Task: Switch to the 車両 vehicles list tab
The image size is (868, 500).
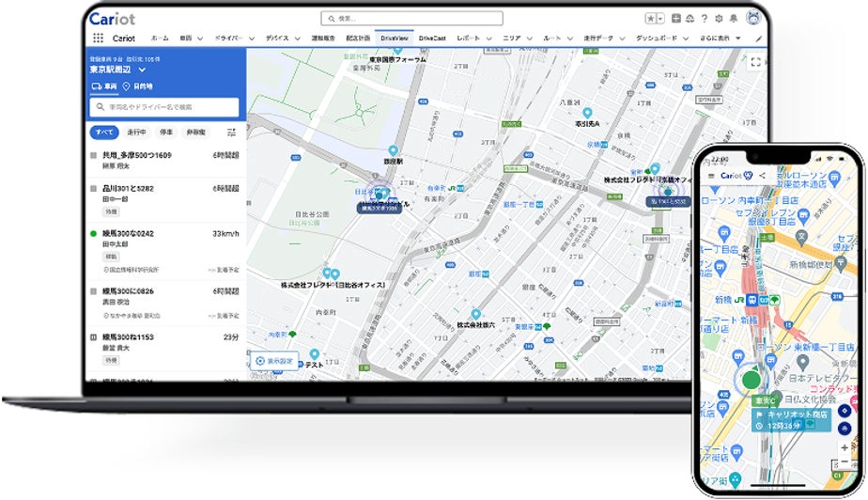Action: 104,86
